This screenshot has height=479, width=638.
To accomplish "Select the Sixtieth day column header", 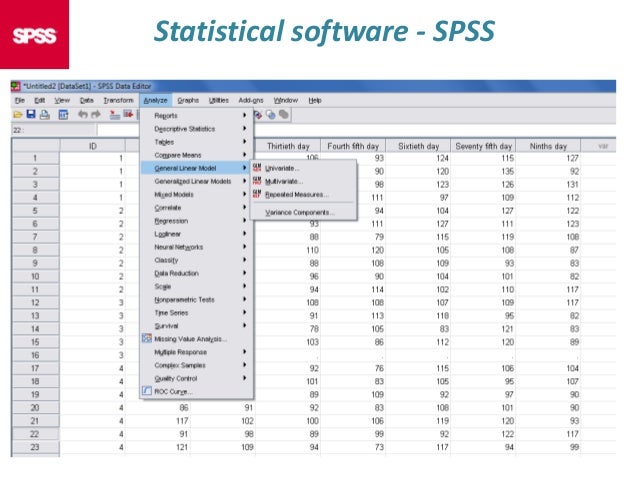I will tap(418, 146).
